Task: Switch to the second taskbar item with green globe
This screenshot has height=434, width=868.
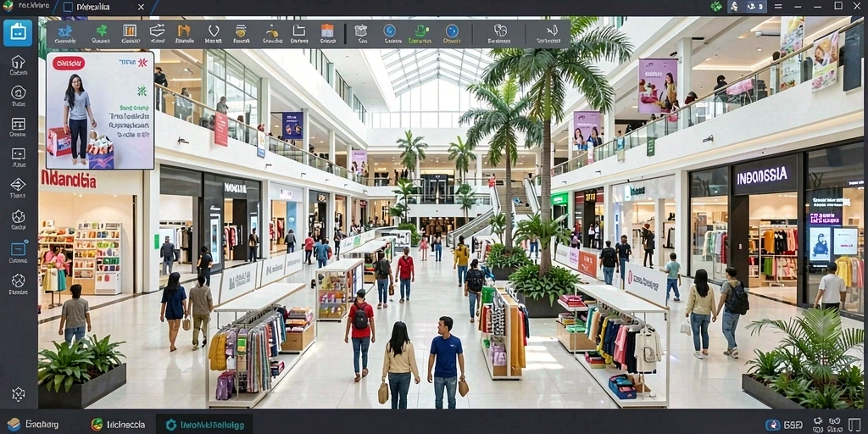Action: (x=118, y=425)
